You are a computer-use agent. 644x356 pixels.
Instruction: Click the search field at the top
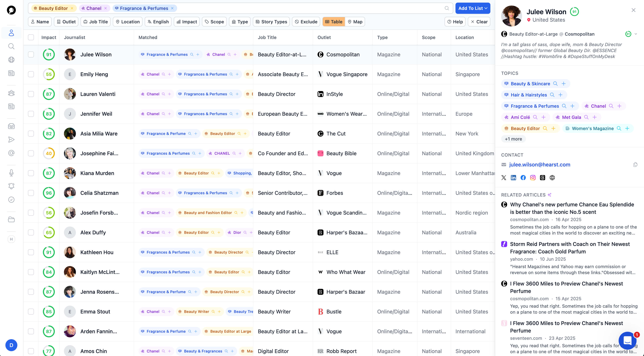point(300,8)
